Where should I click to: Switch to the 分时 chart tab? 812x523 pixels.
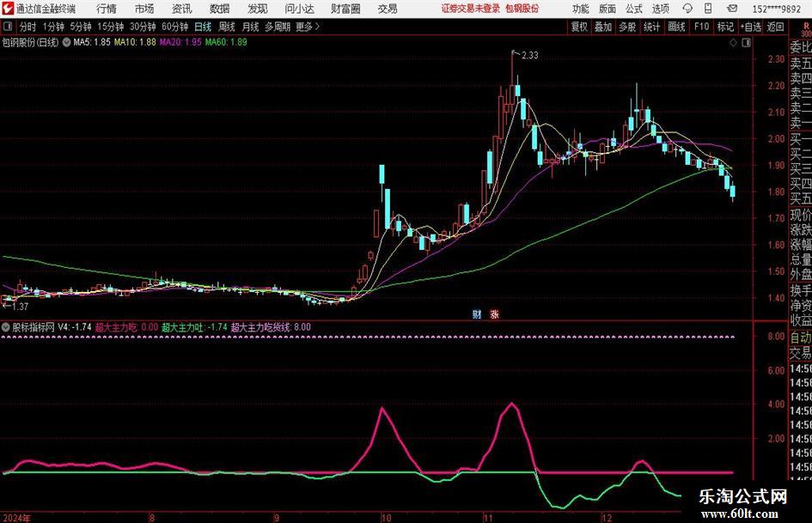pos(27,27)
